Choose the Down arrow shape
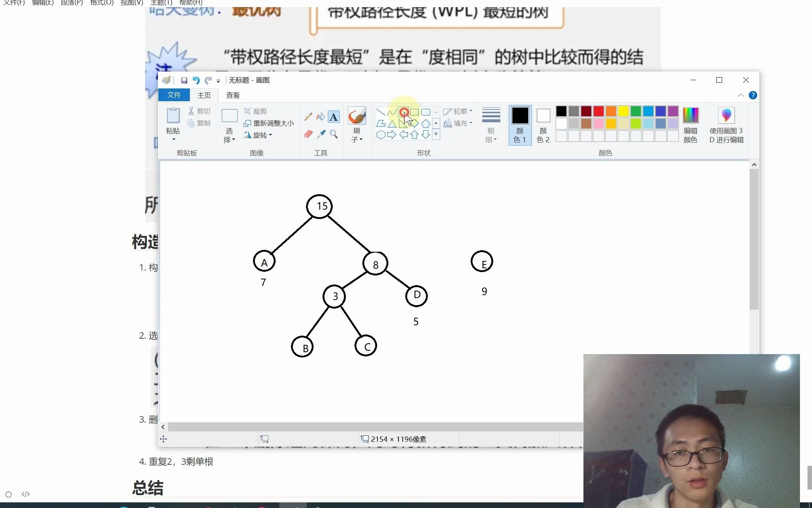812x508 pixels. pos(426,135)
